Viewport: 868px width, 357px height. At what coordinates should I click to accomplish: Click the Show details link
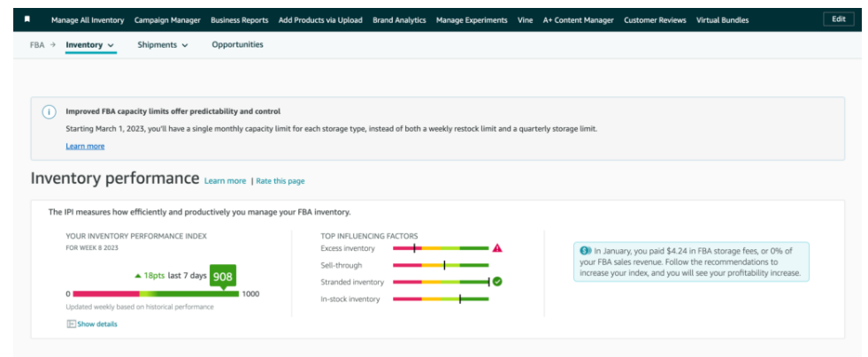click(96, 323)
